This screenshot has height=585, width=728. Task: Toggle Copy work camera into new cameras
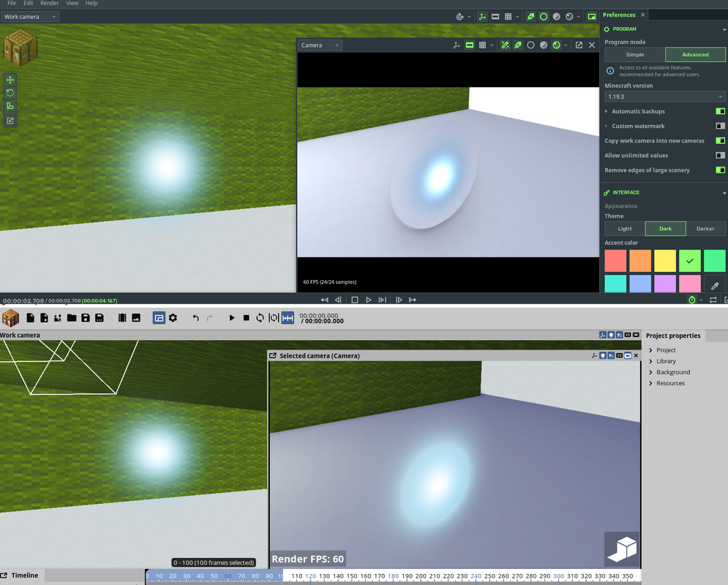720,140
